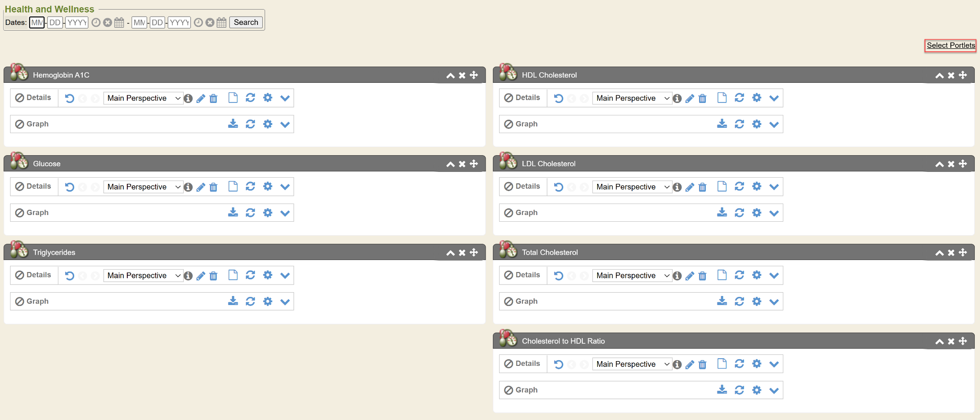Click the pencil edit icon in Hemoglobin A1C
The width and height of the screenshot is (980, 420).
(201, 99)
